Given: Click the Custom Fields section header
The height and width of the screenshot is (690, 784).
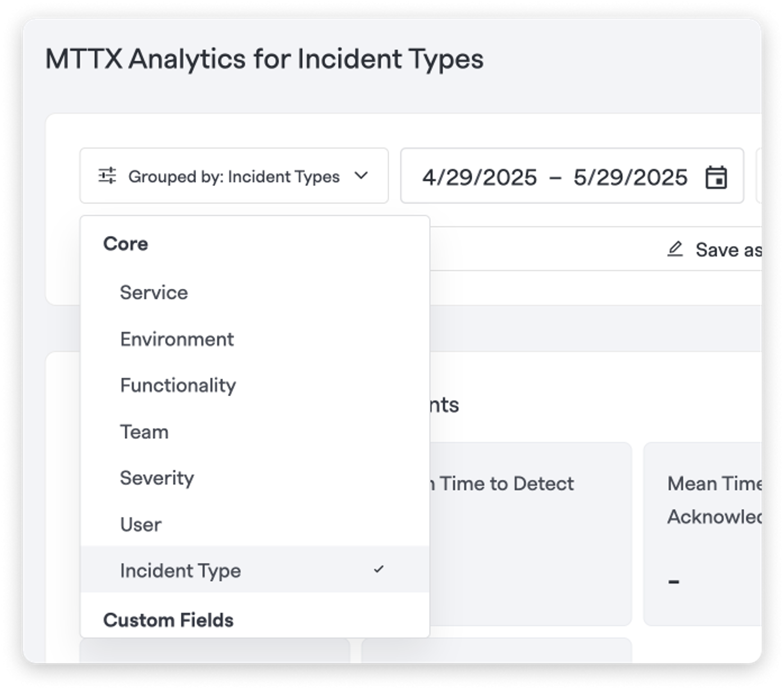Looking at the screenshot, I should [x=168, y=620].
